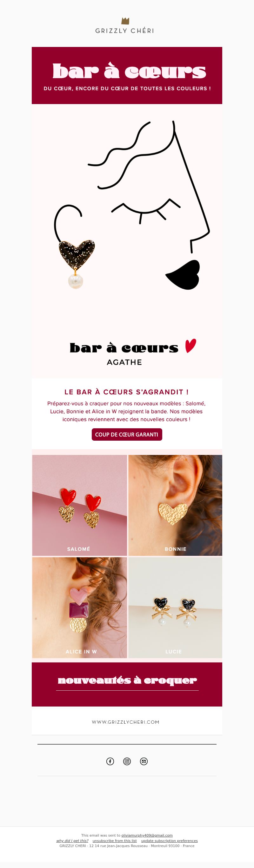Click 'unsubscribe from this list' link
This screenshot has width=254, height=868.
pos(115,841)
